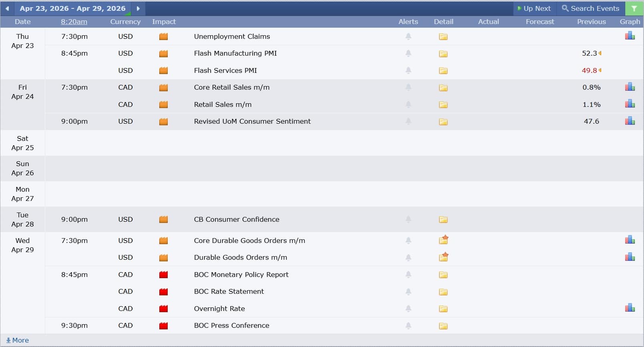This screenshot has width=644, height=347.
Task: Go to previous week with left arrow
Action: point(7,8)
